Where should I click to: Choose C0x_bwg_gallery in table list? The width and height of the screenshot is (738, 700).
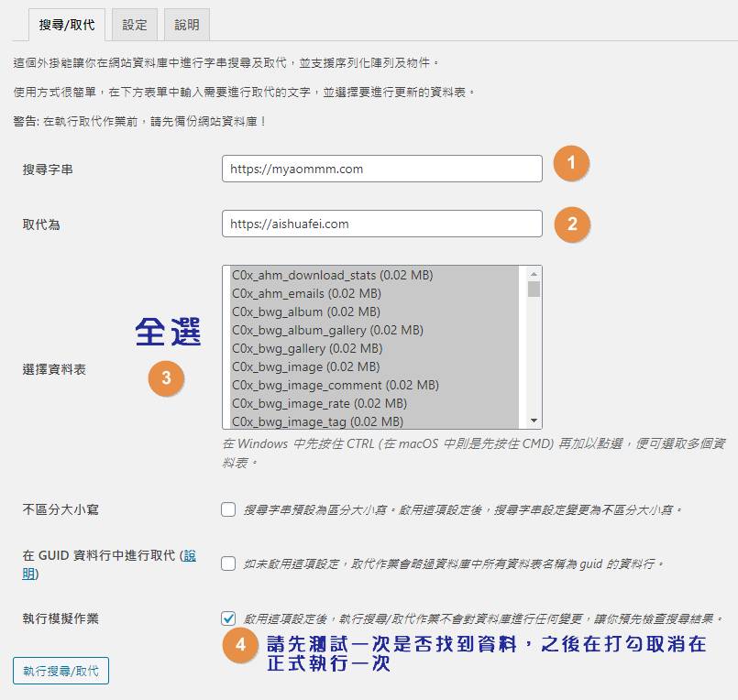(x=306, y=348)
